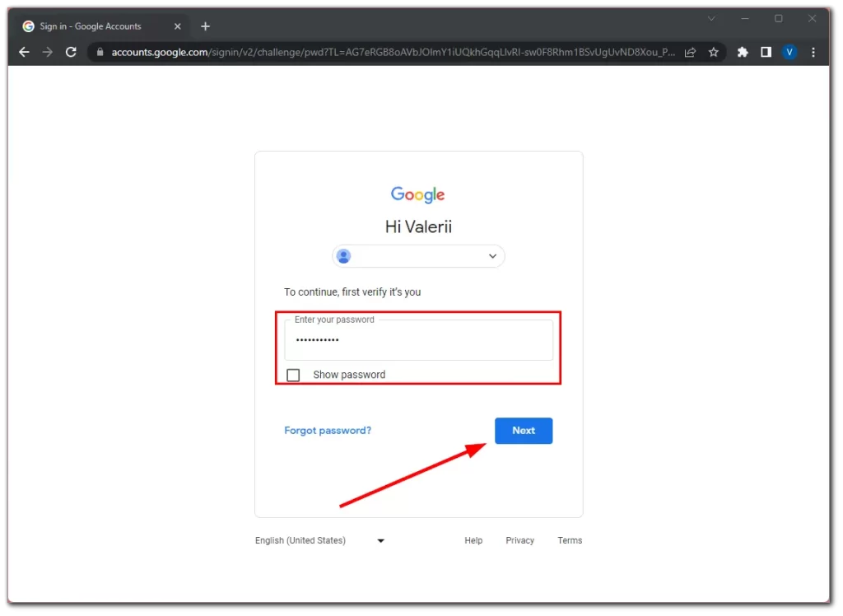Open the Privacy link
Image resolution: width=843 pixels, height=616 pixels.
(519, 541)
